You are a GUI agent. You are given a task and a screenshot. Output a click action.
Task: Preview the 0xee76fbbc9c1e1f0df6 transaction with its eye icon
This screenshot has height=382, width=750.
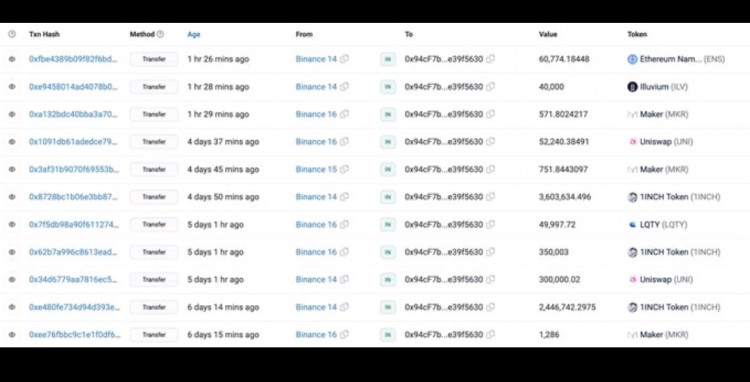[12, 335]
